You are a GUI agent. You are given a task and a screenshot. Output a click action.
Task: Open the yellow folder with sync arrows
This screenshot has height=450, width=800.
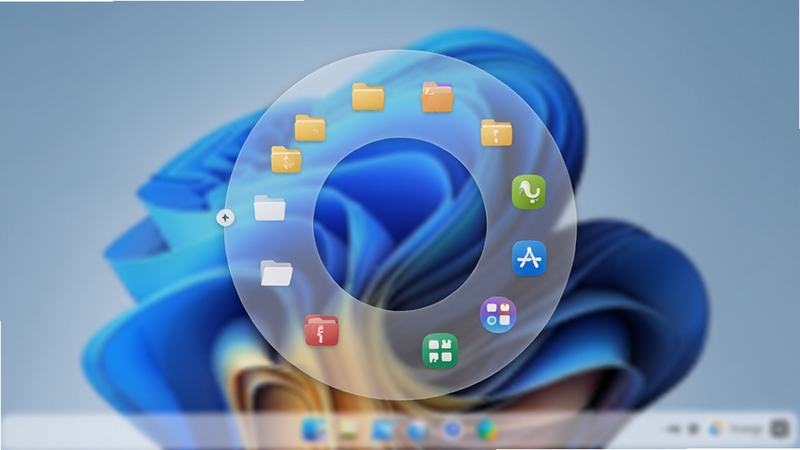tap(286, 160)
